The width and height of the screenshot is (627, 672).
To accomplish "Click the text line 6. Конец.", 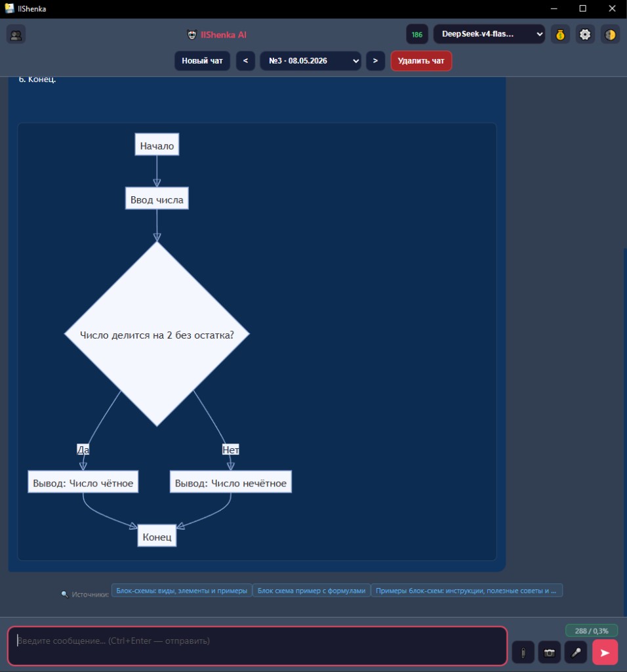I will point(37,79).
